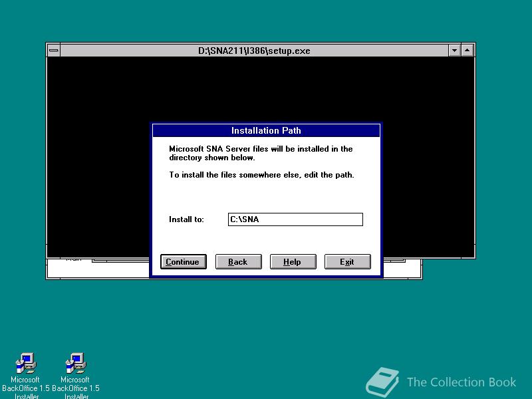Screen dimensions: 532x399
Task: Minimize the setup.exe window
Action: coord(454,51)
